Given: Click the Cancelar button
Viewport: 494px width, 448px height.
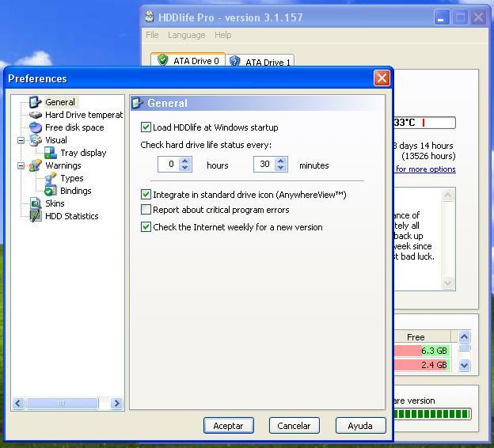Looking at the screenshot, I should [294, 426].
